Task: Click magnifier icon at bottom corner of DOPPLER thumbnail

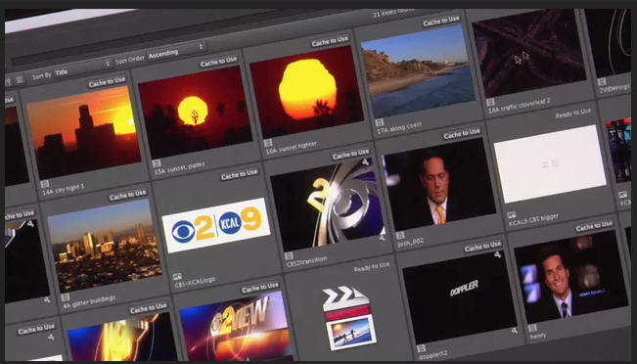Action: tap(515, 331)
